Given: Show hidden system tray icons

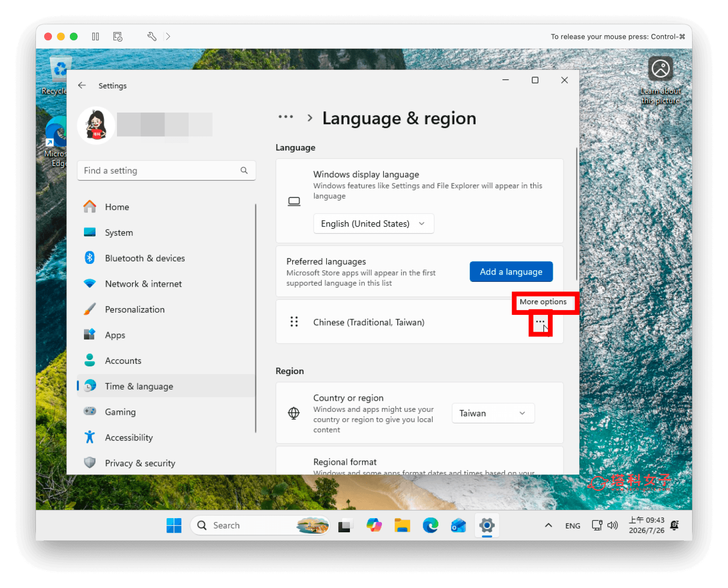Looking at the screenshot, I should pyautogui.click(x=548, y=525).
